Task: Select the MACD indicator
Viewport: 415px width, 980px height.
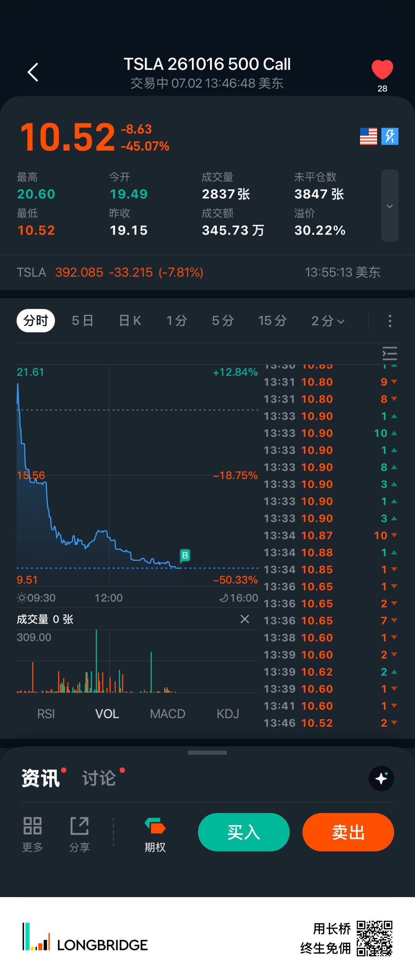Action: pyautogui.click(x=167, y=714)
